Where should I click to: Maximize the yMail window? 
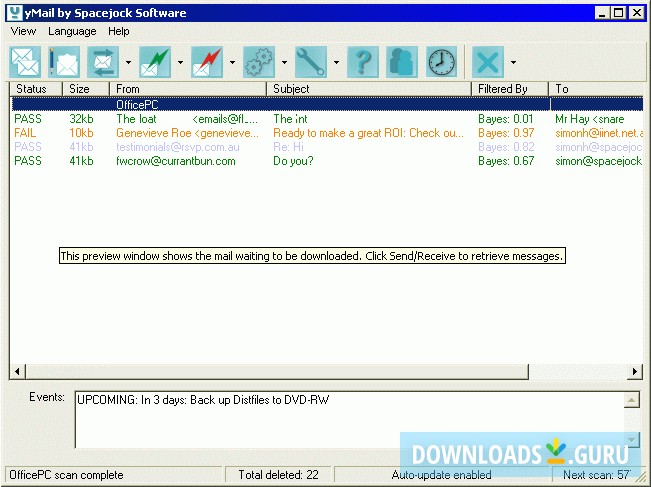[618, 13]
